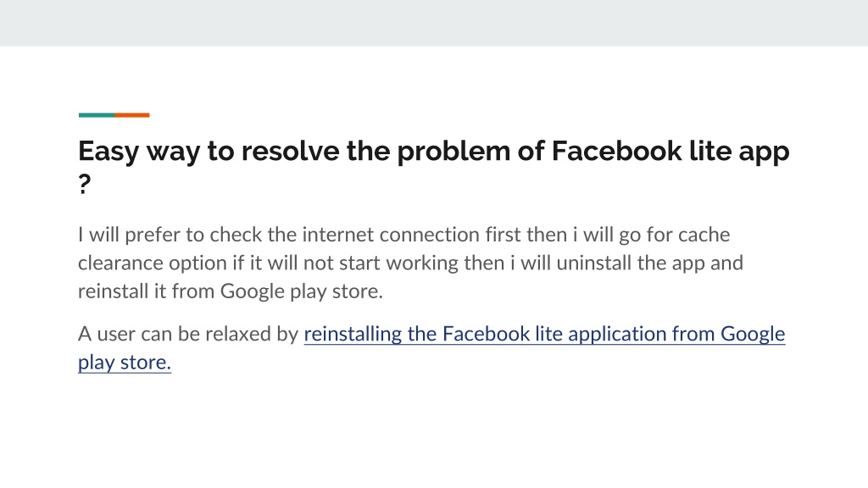Screen dimensions: 868x488
Task: Click the orange segment of the accent bar
Action: click(131, 115)
